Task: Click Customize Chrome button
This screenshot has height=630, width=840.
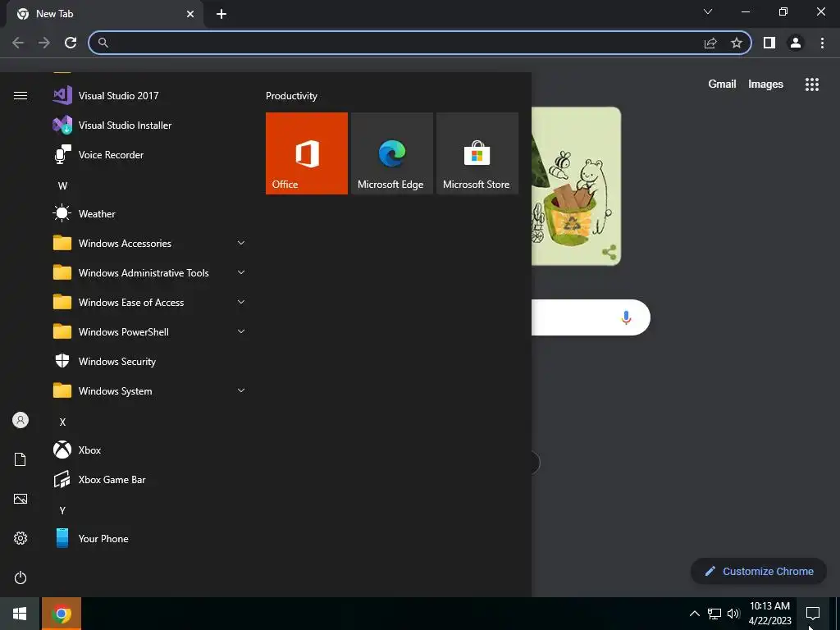Action: coord(759,571)
